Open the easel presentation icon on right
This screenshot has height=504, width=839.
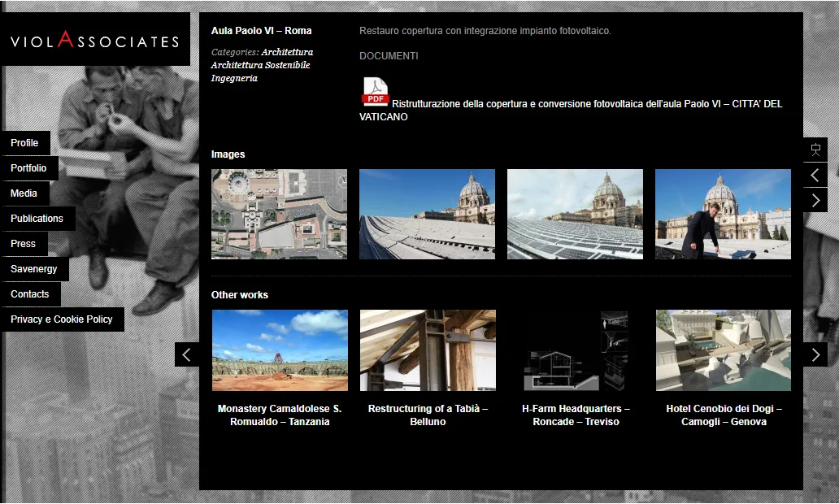click(x=815, y=150)
